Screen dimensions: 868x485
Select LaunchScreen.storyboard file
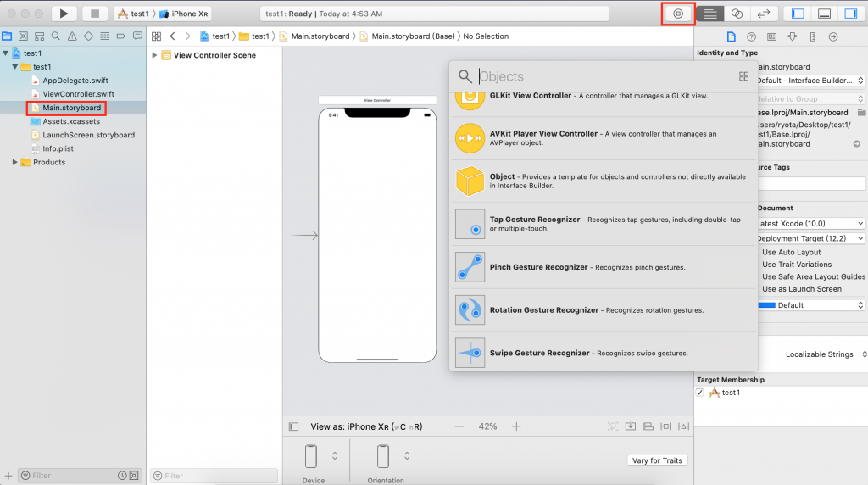88,135
